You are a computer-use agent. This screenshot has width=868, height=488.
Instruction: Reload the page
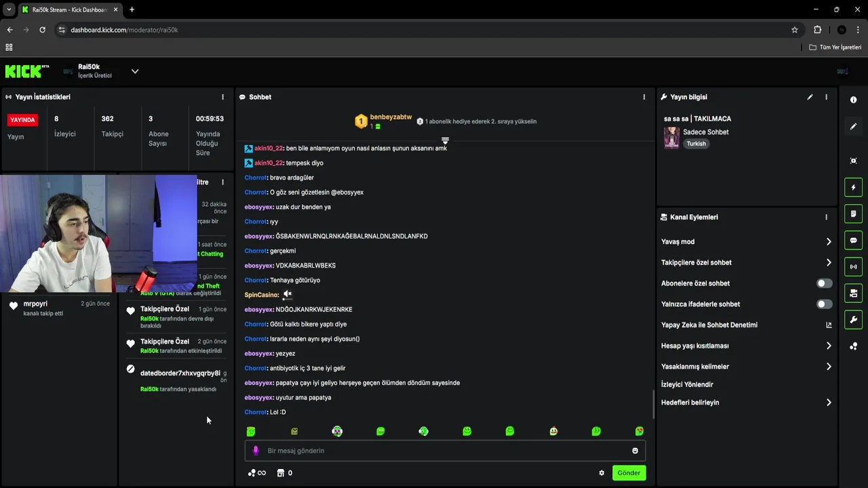coord(42,30)
